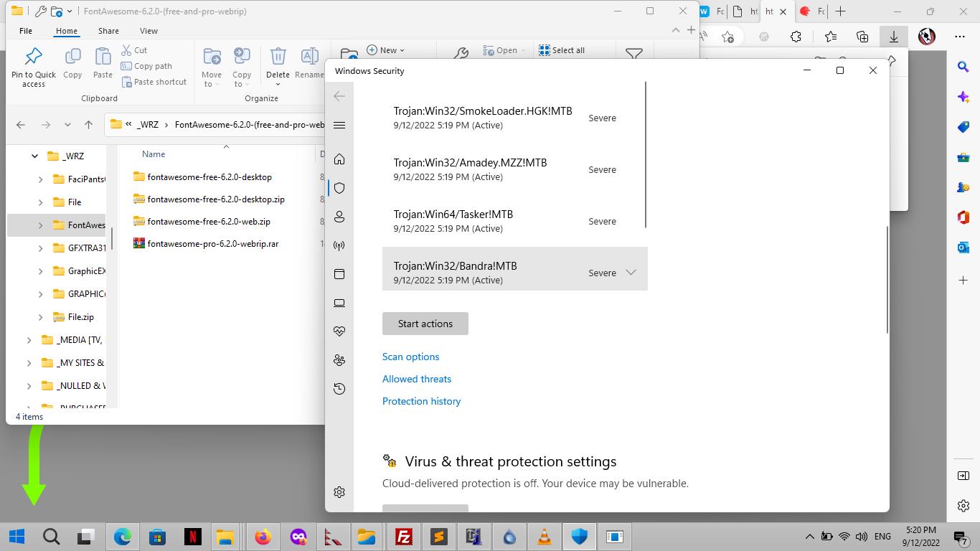Screen dimensions: 980x551
Task: Open Firewall & network protection icon
Action: click(339, 245)
